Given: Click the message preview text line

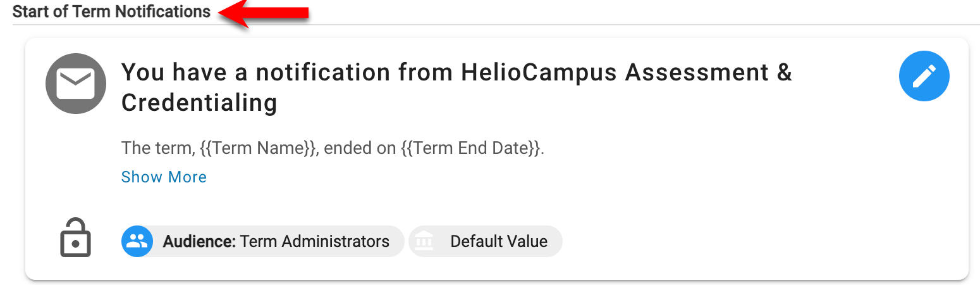Looking at the screenshot, I should [332, 149].
